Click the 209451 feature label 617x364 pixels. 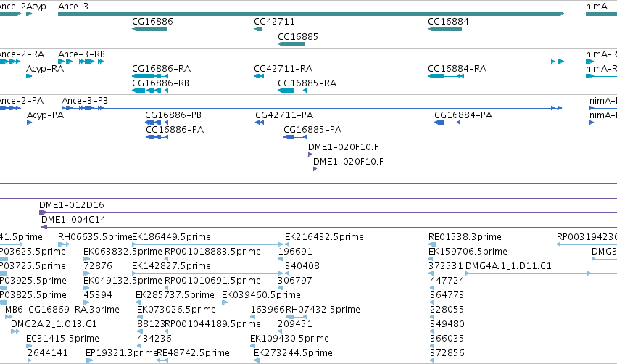click(x=295, y=324)
